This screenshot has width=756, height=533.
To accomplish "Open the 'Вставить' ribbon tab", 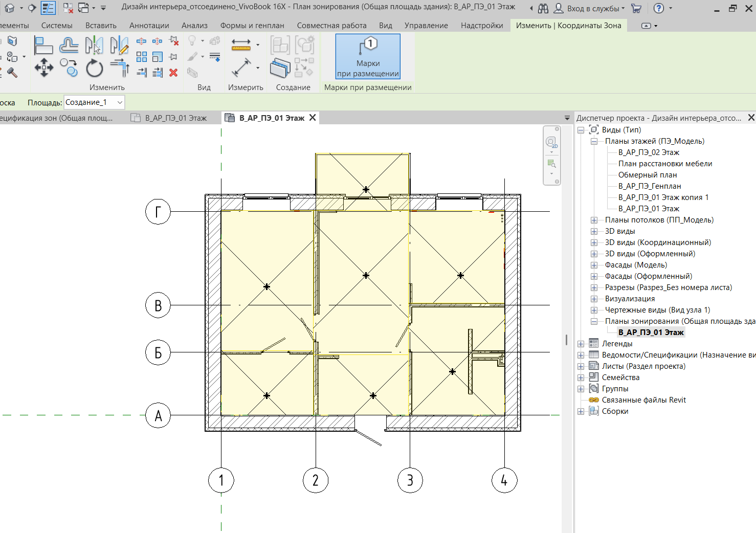I will (x=101, y=26).
